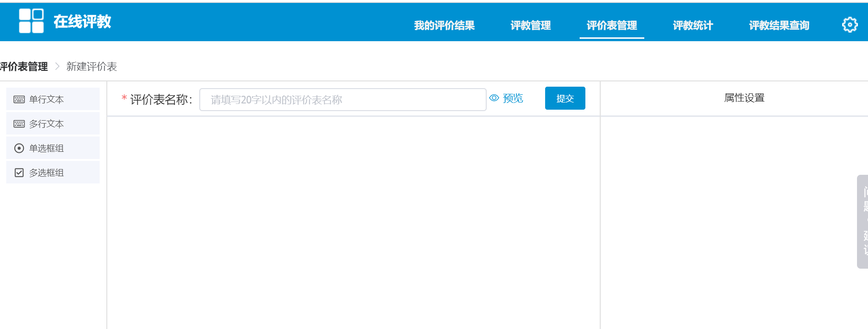This screenshot has height=329, width=868.
Task: Open the gray feedback side tab
Action: click(x=862, y=222)
